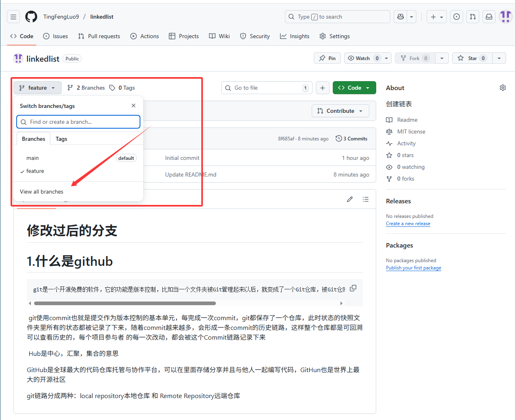
Task: Open the Pull requests tab
Action: [x=99, y=36]
